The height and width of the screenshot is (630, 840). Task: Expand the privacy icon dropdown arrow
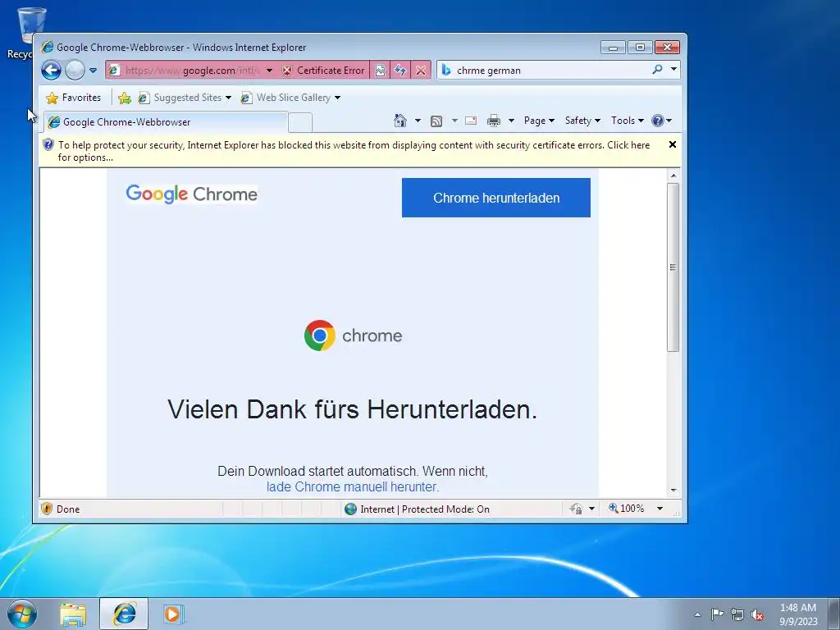click(x=591, y=509)
